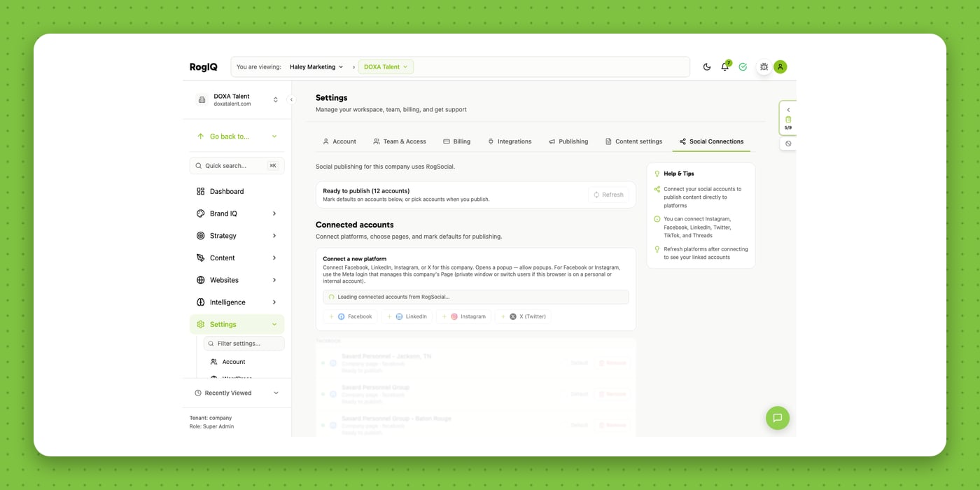
Task: Click the Refresh button
Action: point(608,195)
